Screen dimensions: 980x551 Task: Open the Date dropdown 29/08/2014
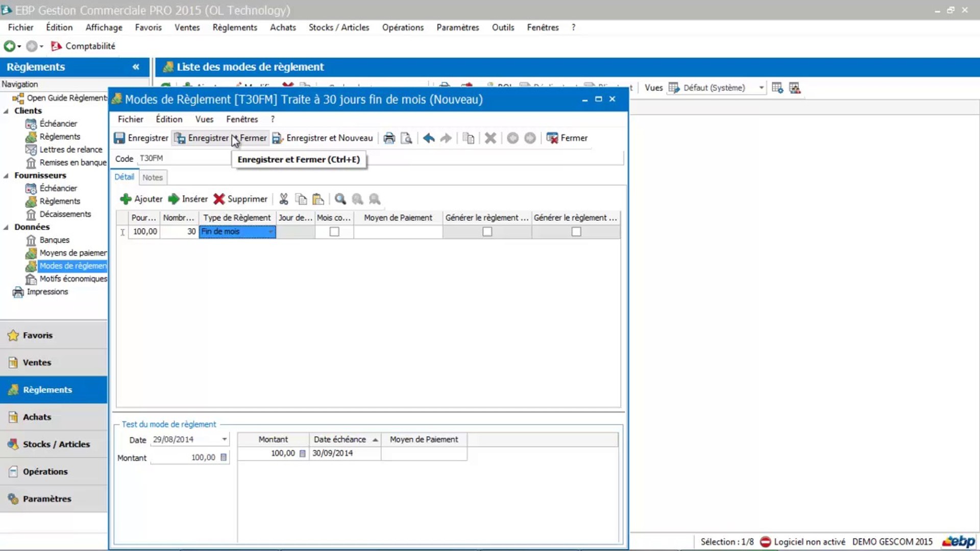pos(224,439)
